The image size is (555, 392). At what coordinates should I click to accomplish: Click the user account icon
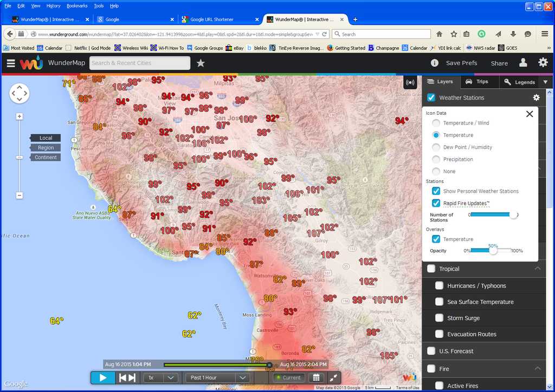[523, 63]
